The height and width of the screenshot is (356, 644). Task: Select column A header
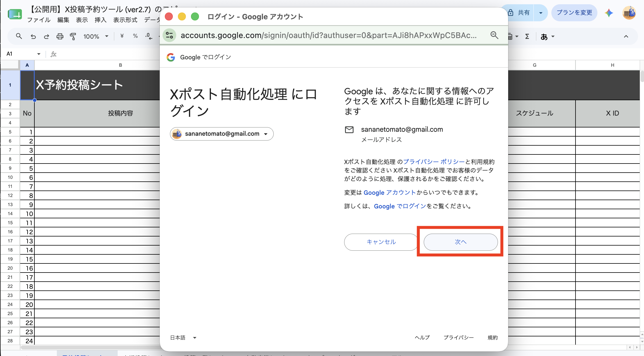point(27,65)
